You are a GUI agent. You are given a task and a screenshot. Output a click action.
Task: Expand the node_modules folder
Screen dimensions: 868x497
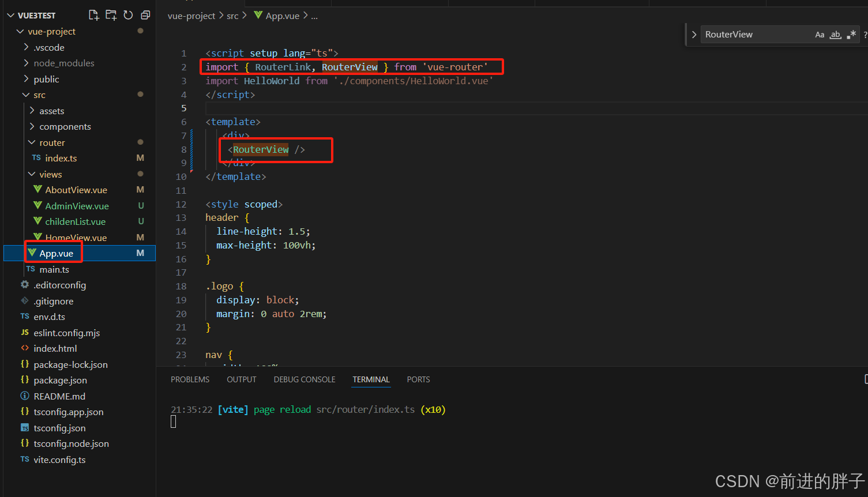(x=63, y=63)
